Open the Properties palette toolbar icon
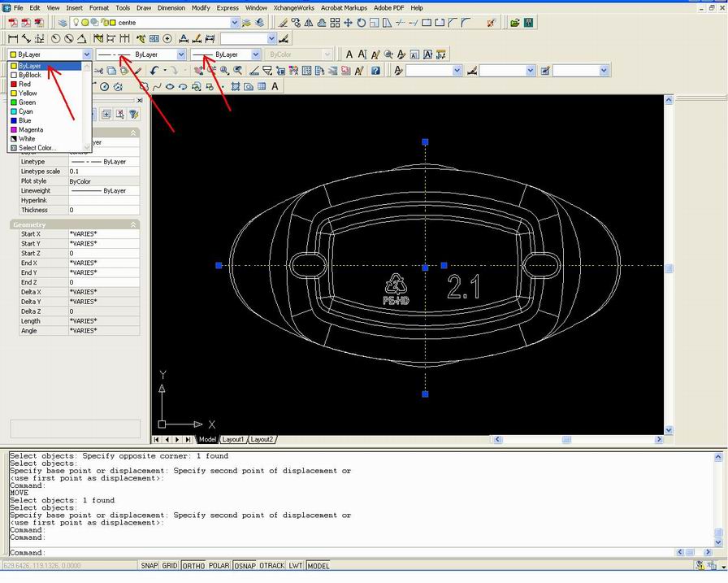 point(320,71)
